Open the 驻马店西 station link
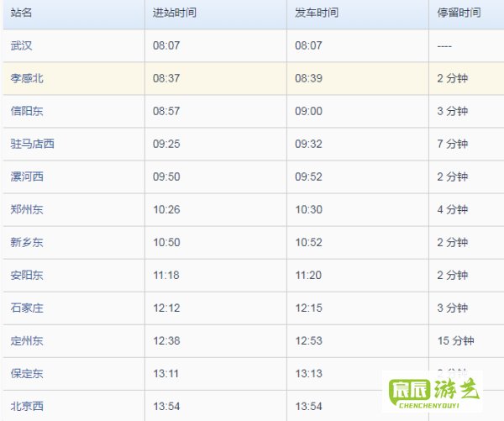The width and height of the screenshot is (504, 421). (x=32, y=144)
